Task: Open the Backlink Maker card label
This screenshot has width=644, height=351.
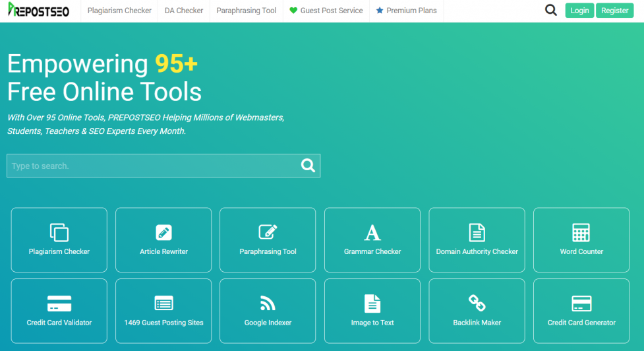Action: [x=477, y=323]
